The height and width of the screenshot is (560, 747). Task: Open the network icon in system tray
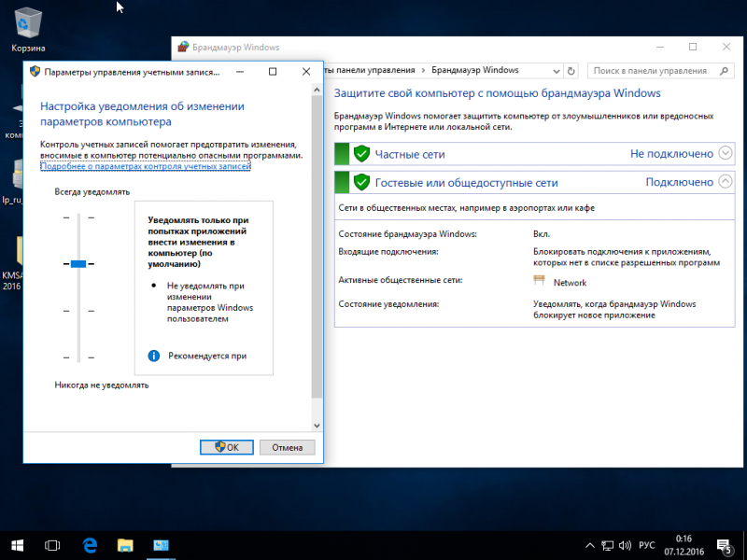[x=608, y=545]
